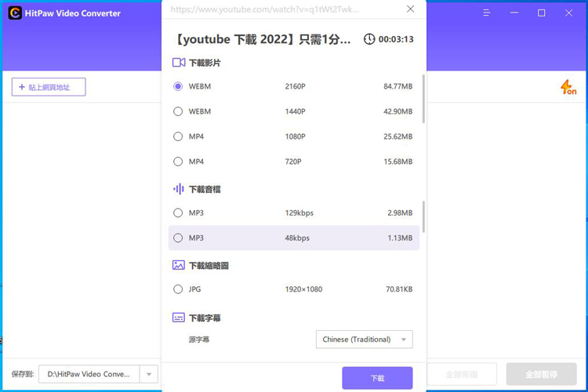
Task: Click the duration clock icon
Action: [369, 39]
